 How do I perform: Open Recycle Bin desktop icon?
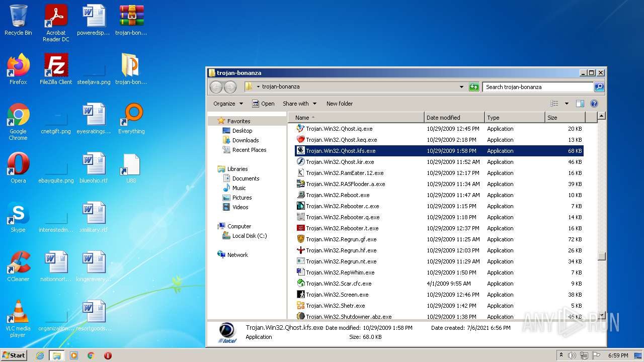click(18, 21)
